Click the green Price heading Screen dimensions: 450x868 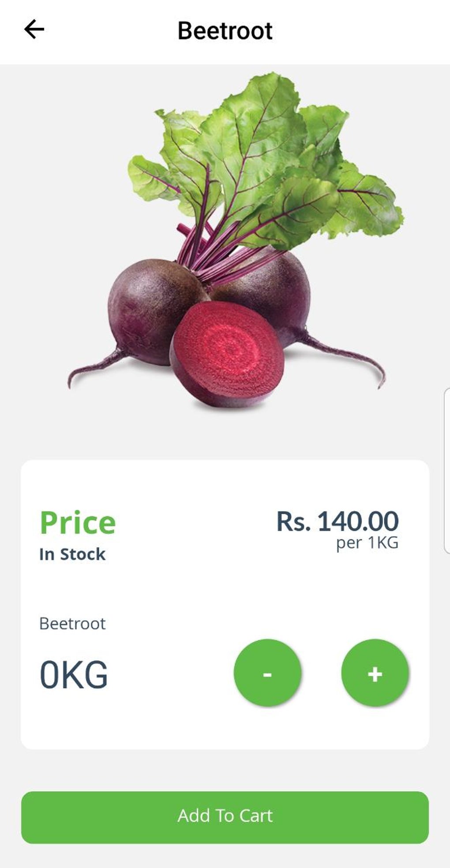[78, 523]
